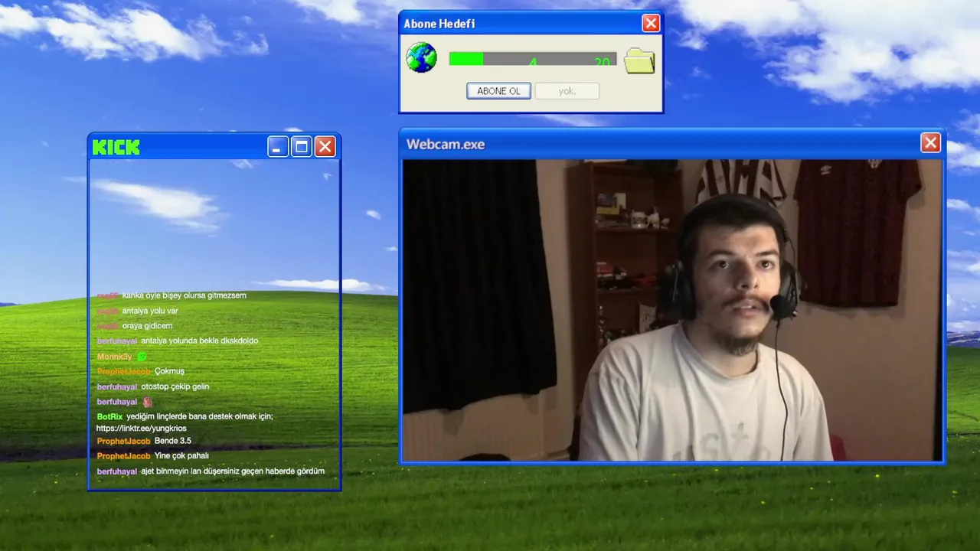Click the goal target number 20
The height and width of the screenshot is (551, 980).
pyautogui.click(x=603, y=62)
